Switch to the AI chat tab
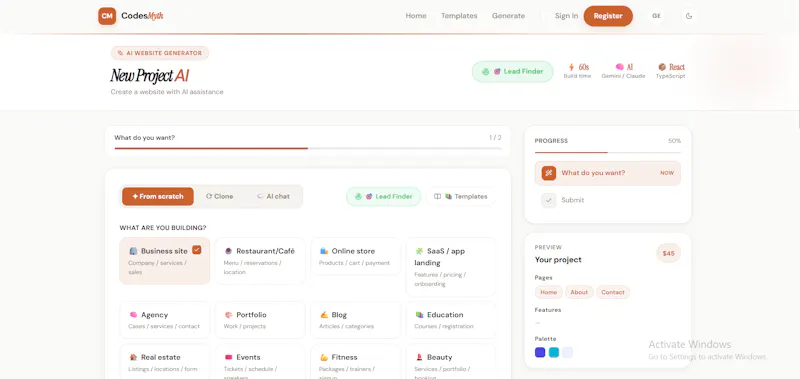The image size is (800, 379). coord(273,196)
